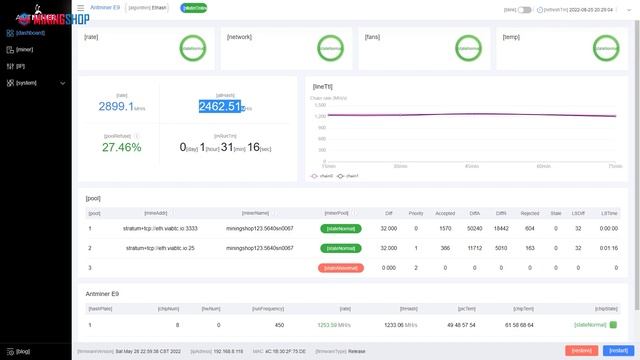Image resolution: width=640 pixels, height=360 pixels.
Task: Open the miner menu item
Action: coord(24,50)
